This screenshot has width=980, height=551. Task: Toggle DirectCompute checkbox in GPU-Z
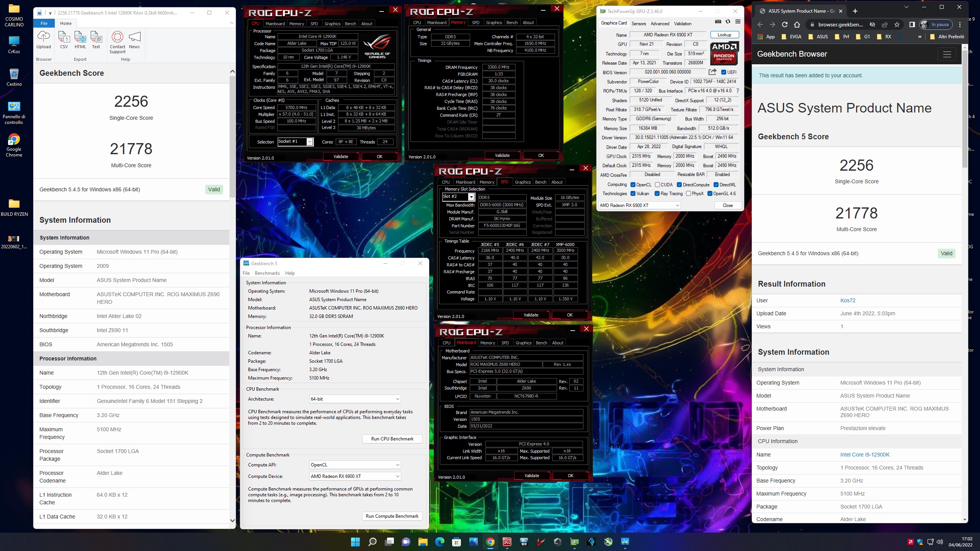click(x=679, y=185)
